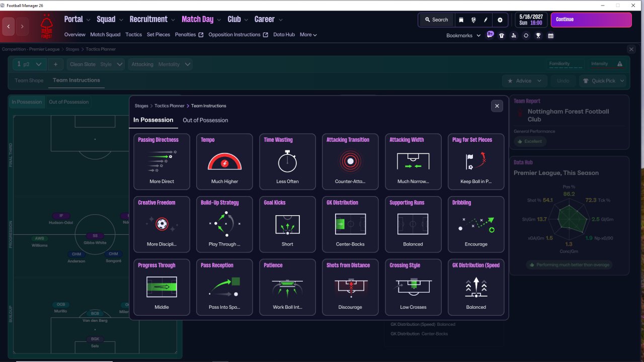Select the In Possession tab in the popup
Screen dimensions: 644x362
(153, 120)
